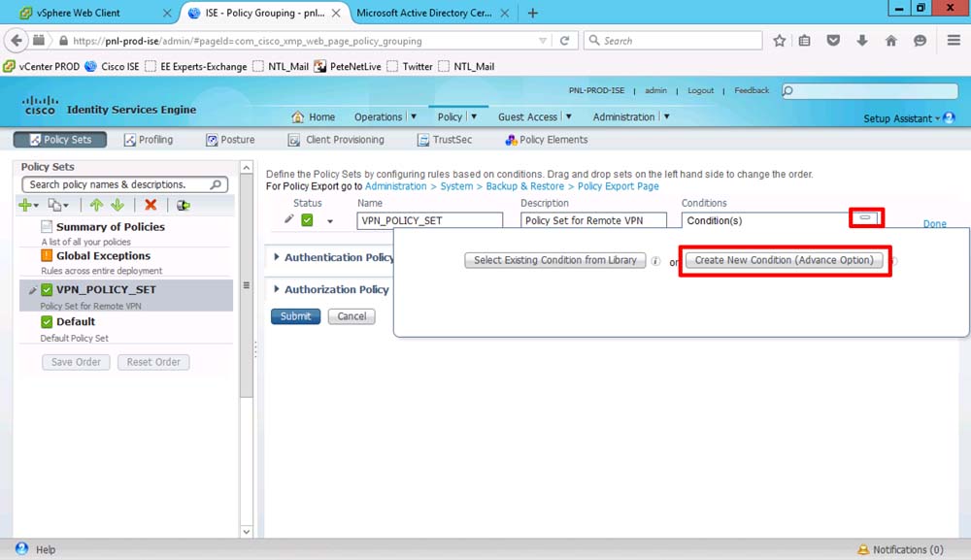
Task: Click the Feedback link
Action: tap(752, 90)
